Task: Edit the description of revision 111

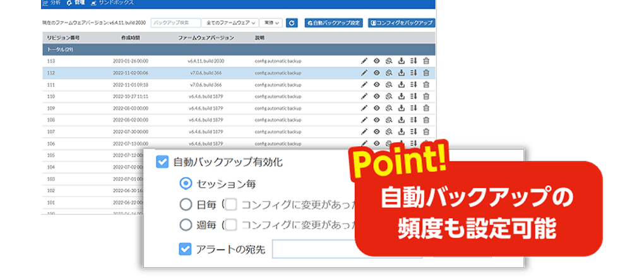Action: [364, 85]
